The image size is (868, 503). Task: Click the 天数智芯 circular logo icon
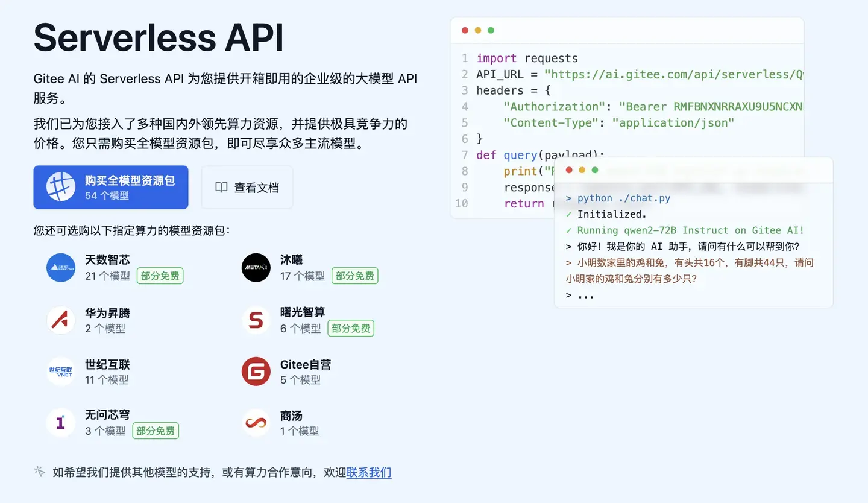[60, 267]
